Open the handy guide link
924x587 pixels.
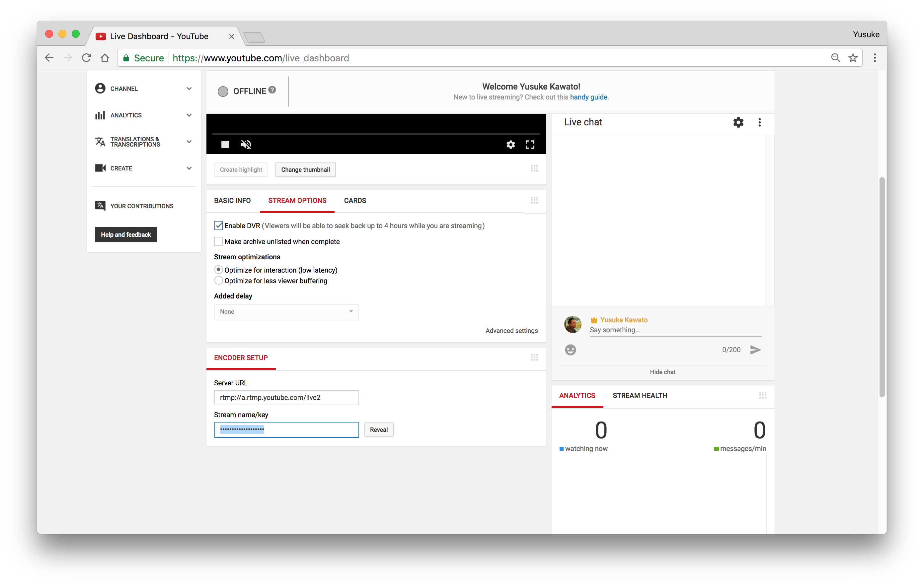(588, 97)
